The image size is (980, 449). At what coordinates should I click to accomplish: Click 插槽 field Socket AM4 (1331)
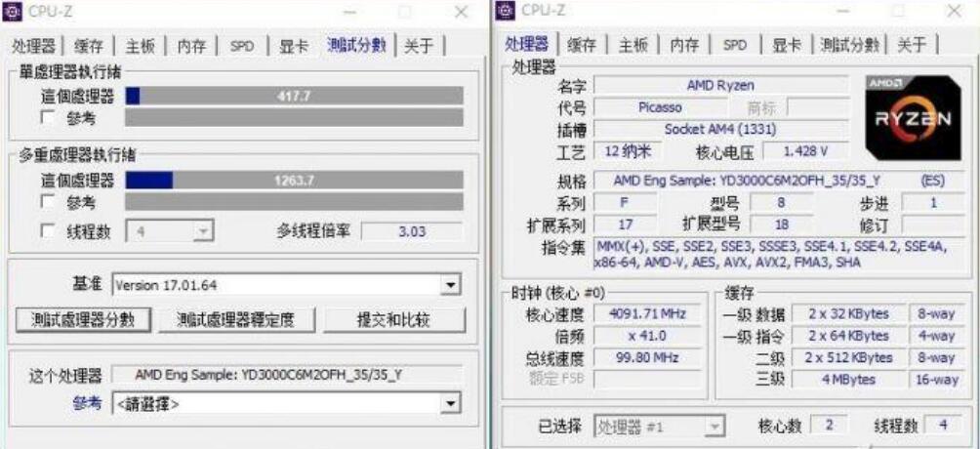point(721,130)
